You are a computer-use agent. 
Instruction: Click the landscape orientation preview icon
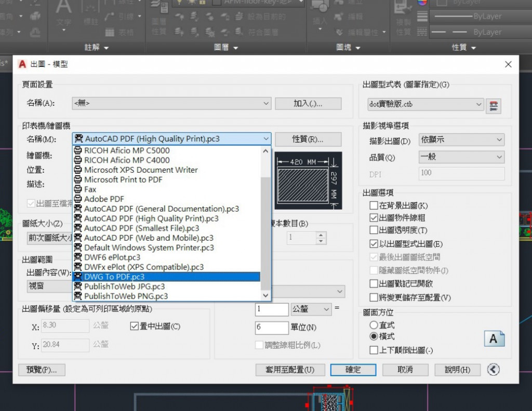coord(494,338)
